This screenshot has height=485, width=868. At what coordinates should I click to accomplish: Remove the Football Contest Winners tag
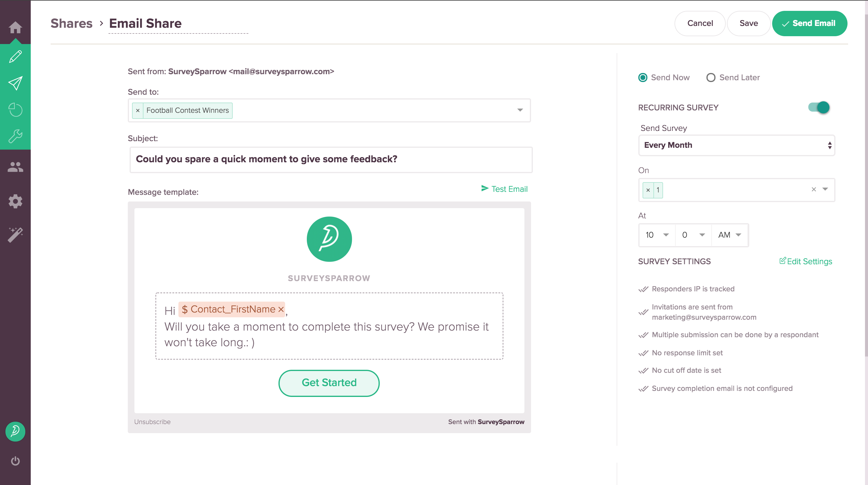(137, 111)
